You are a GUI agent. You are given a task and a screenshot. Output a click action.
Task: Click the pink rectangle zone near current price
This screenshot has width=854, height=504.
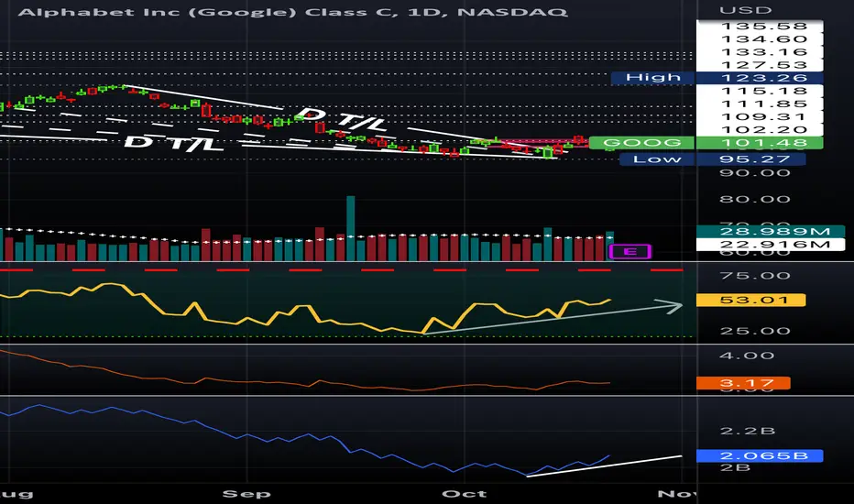click(x=538, y=144)
